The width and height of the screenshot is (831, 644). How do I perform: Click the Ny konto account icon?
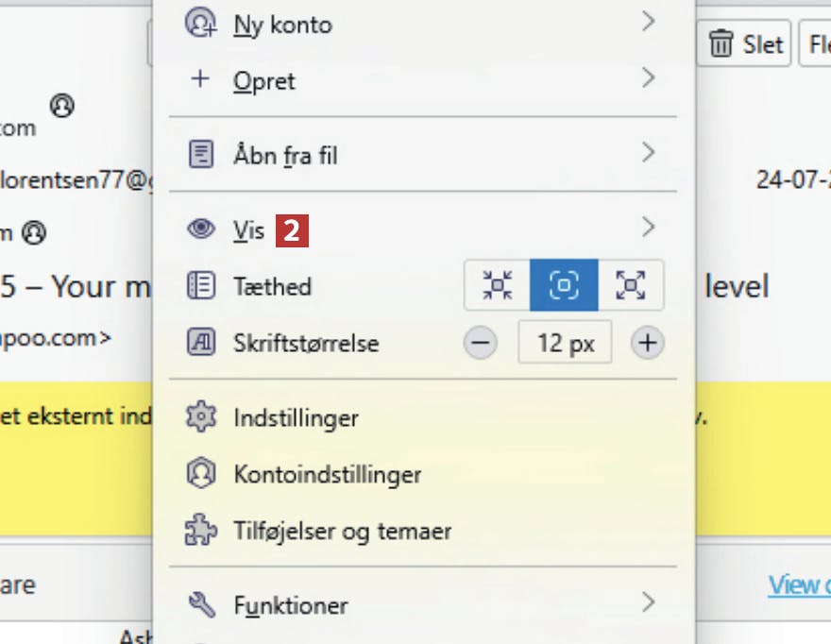coord(201,23)
